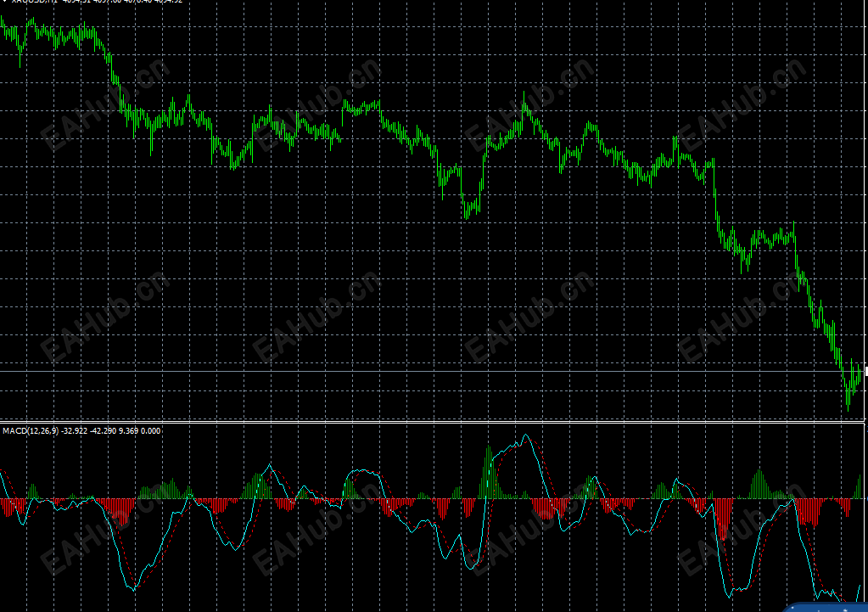
Task: Click the 9.369 value in MACD label
Action: 128,431
